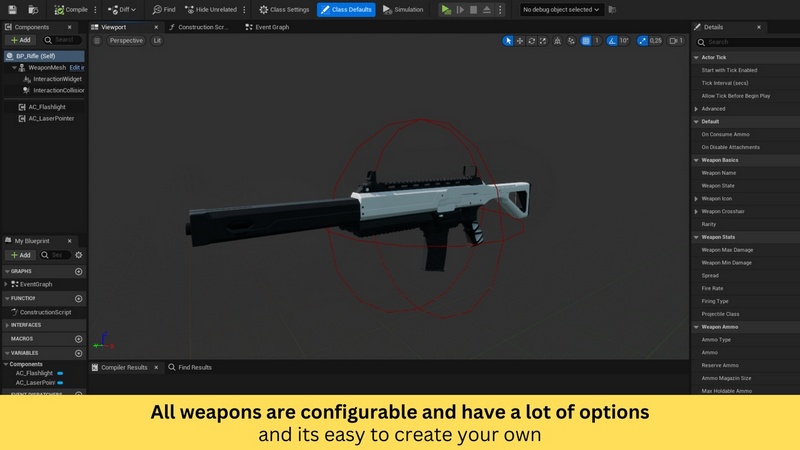Add new variable with plus icon
800x450 pixels.
[x=78, y=353]
